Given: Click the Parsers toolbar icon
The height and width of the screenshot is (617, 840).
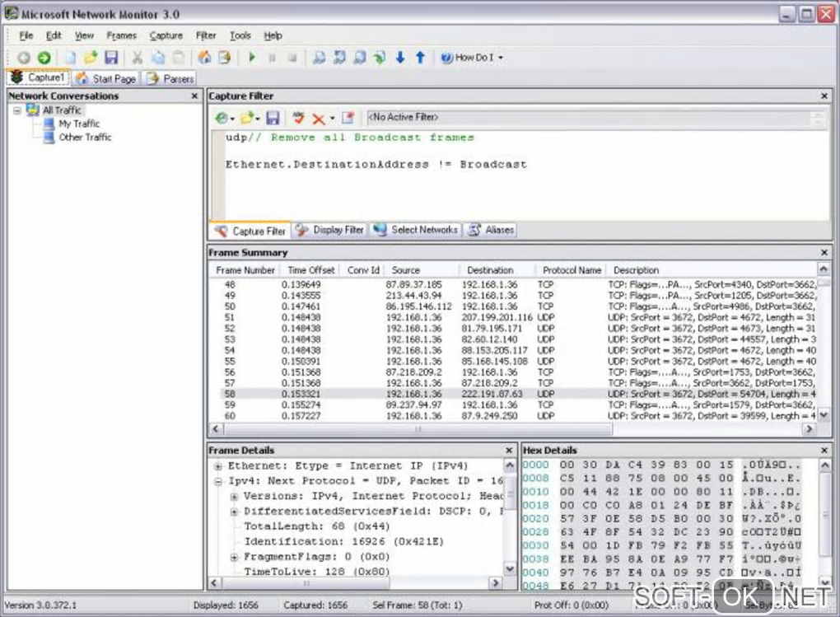Looking at the screenshot, I should (x=225, y=58).
